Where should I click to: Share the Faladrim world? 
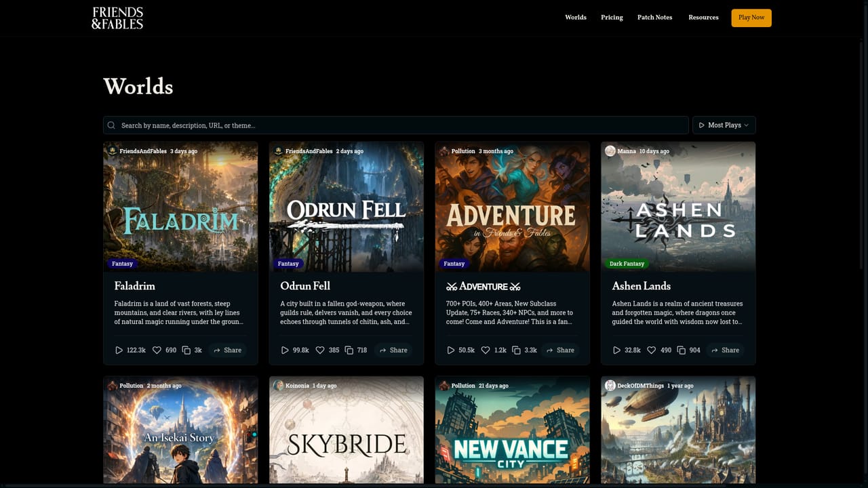tap(227, 350)
